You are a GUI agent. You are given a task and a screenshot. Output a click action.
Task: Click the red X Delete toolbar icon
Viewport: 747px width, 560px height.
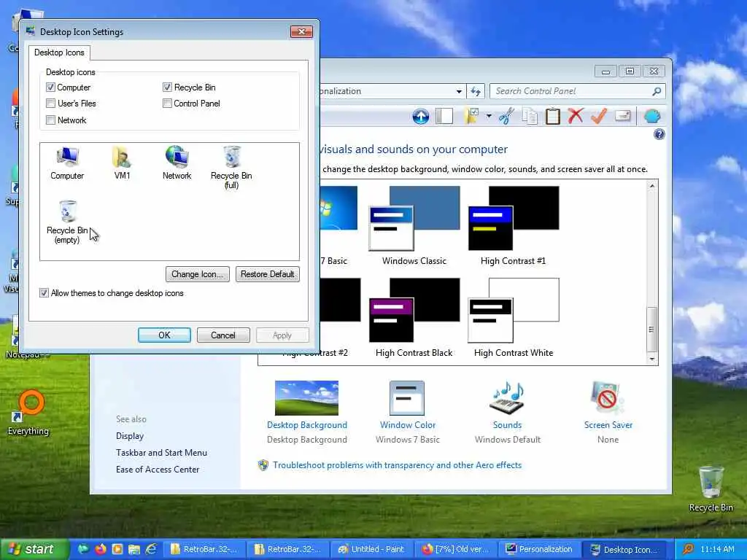[x=576, y=116]
